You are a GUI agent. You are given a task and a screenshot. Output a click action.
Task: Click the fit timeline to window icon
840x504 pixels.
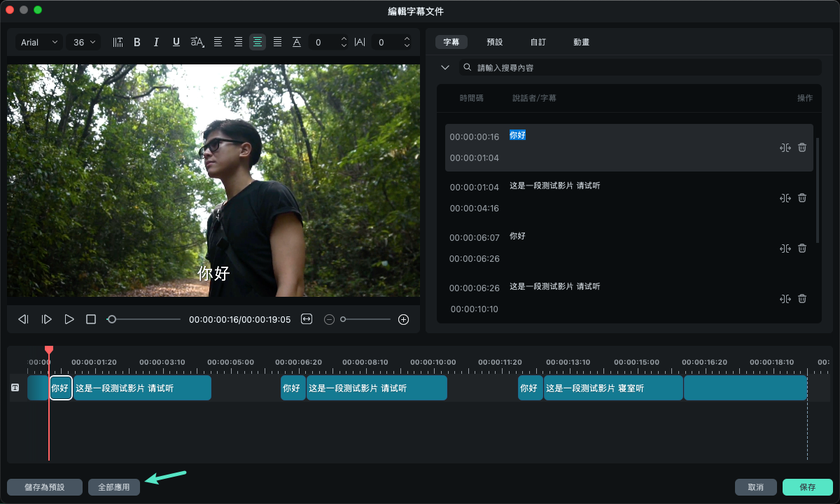coord(307,319)
